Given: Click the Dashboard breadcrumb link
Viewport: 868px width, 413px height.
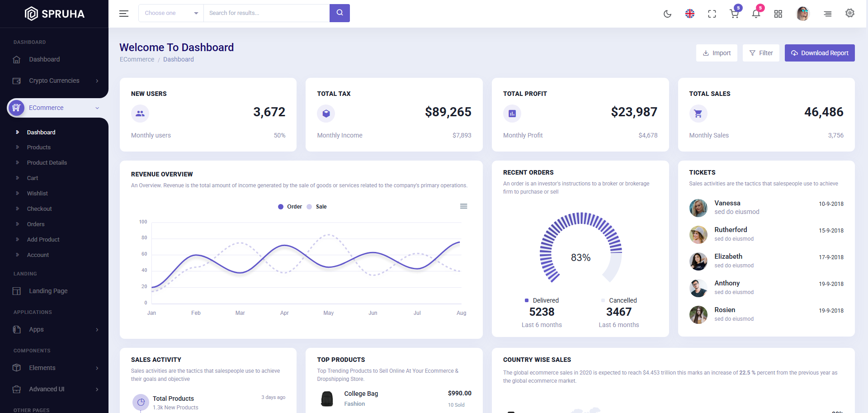Looking at the screenshot, I should click(179, 59).
